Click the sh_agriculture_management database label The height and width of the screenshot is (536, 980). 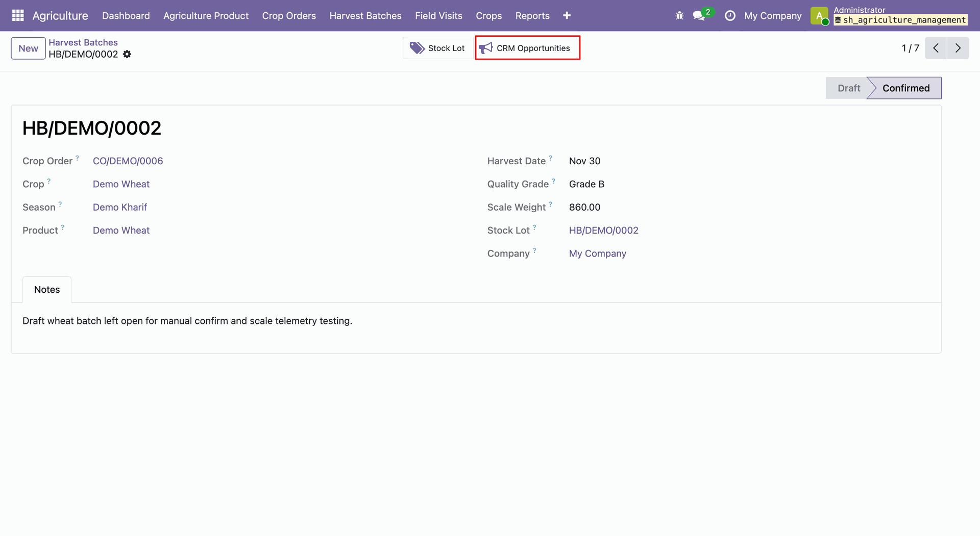click(900, 20)
